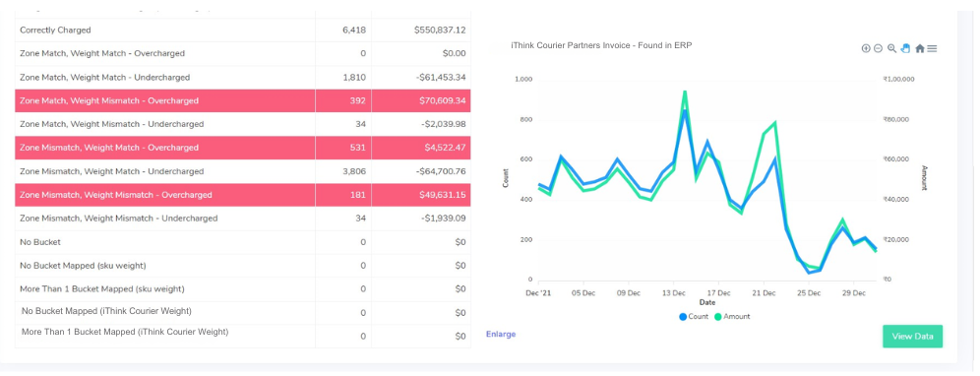980x376 pixels.
Task: Reset chart zoom with home icon
Action: [x=919, y=49]
